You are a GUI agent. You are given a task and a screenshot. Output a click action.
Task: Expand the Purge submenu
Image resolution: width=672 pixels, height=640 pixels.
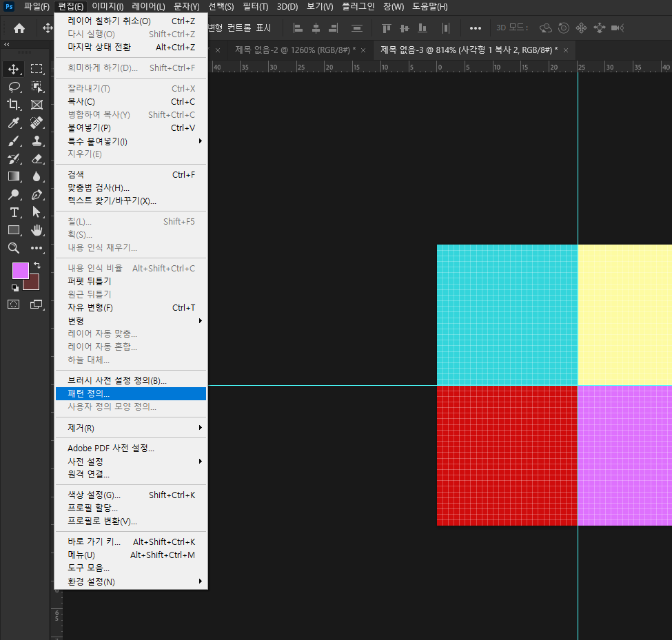coord(131,428)
